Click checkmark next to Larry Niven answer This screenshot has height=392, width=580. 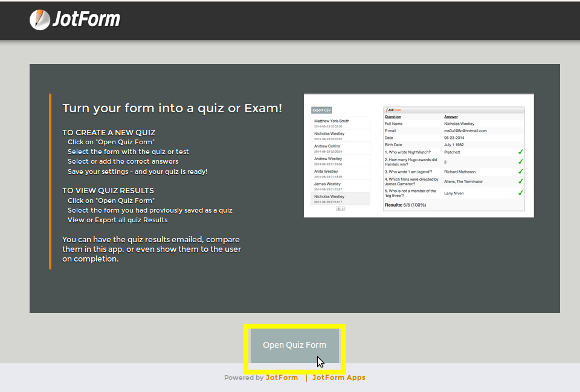(x=520, y=193)
